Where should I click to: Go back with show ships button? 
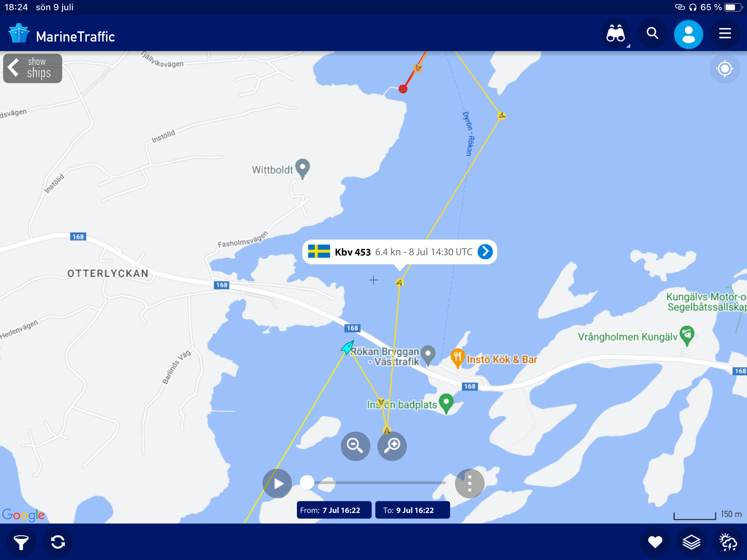coord(32,68)
